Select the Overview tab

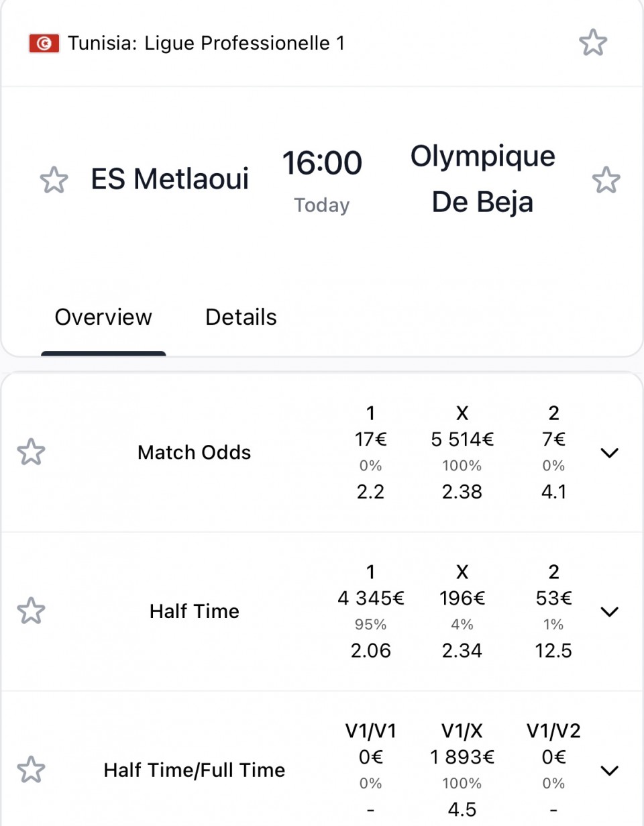(103, 317)
